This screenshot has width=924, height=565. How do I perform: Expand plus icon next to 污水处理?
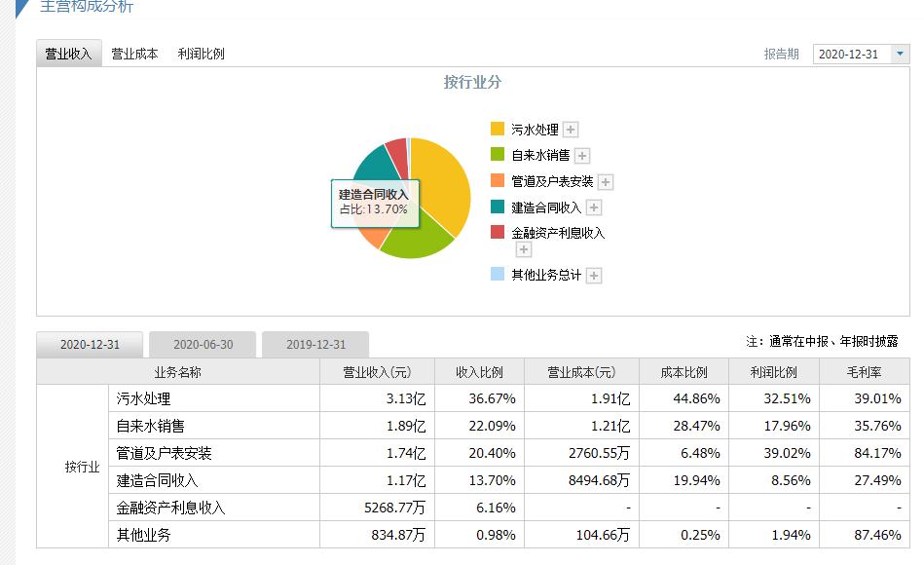tap(572, 130)
